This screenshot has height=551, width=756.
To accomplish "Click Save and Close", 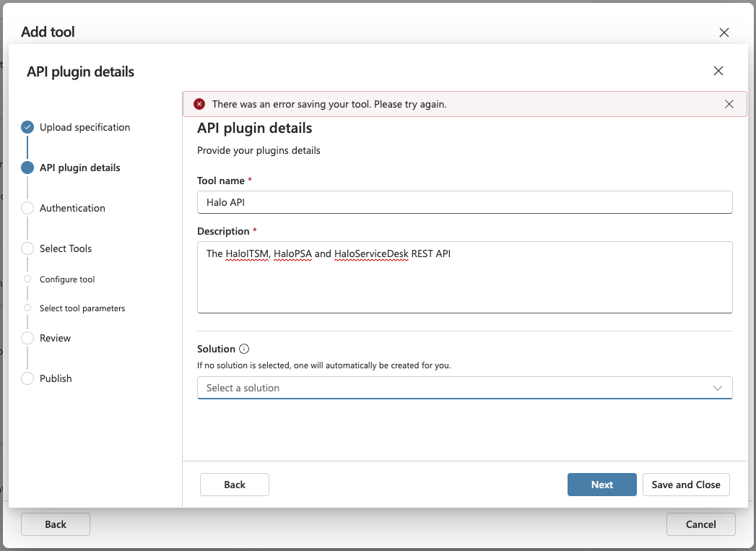I will 686,485.
